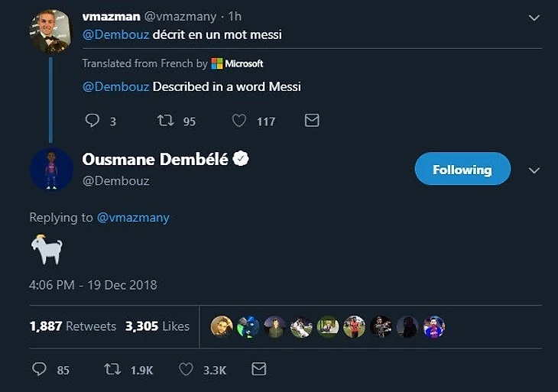This screenshot has width=558, height=392.
Task: Reply to vmazman's tweet
Action: [x=92, y=121]
